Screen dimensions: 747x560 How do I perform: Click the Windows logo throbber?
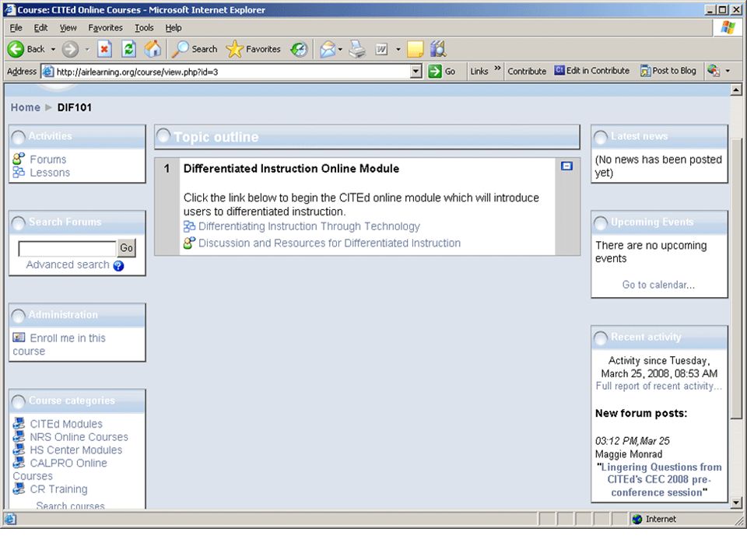(x=728, y=28)
